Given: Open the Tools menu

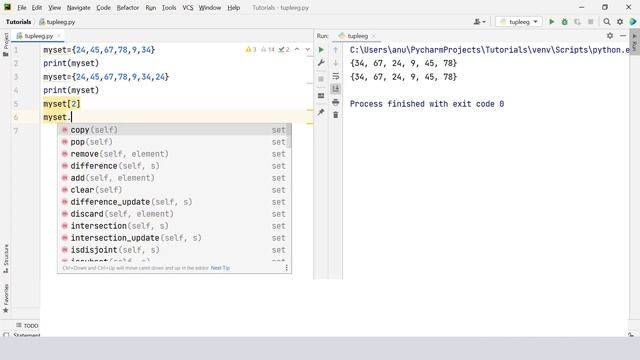Looking at the screenshot, I should pos(169,7).
